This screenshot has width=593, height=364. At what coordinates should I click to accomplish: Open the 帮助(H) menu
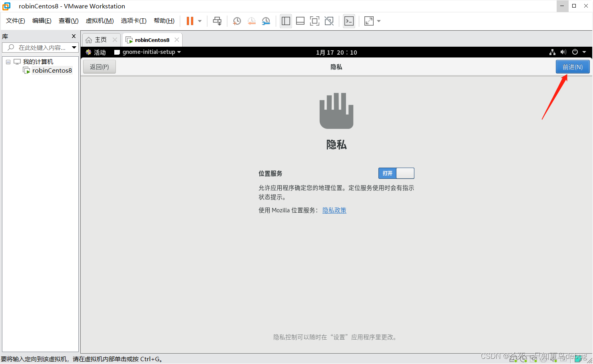tap(164, 21)
